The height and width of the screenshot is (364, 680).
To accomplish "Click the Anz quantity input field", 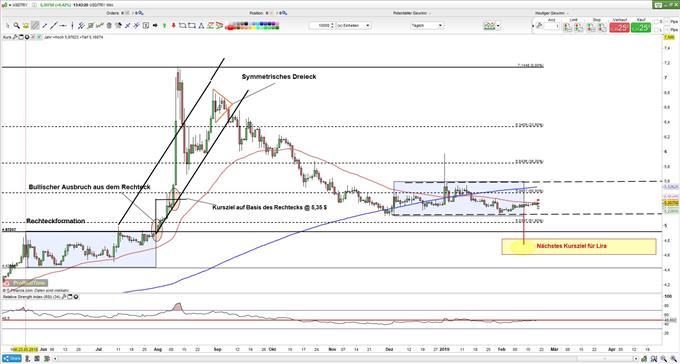I will pyautogui.click(x=552, y=26).
